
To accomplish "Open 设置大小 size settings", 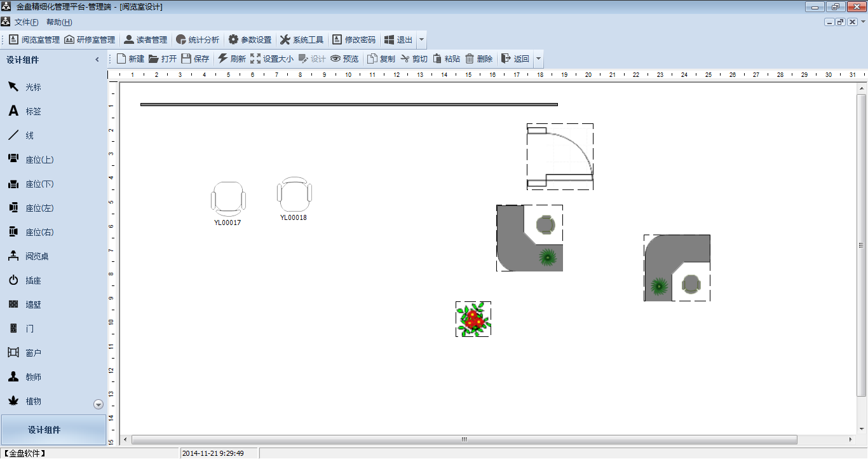I will tap(272, 59).
